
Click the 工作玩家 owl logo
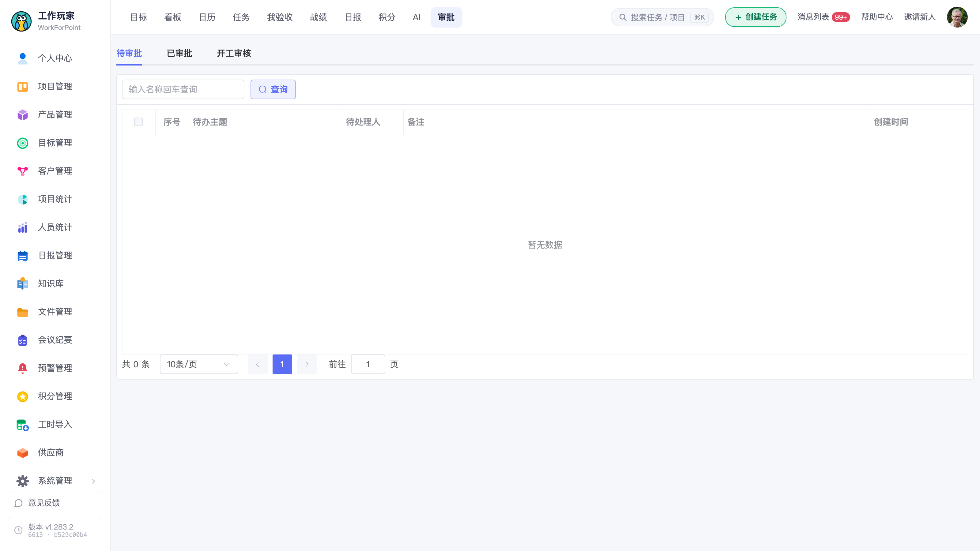(x=21, y=21)
